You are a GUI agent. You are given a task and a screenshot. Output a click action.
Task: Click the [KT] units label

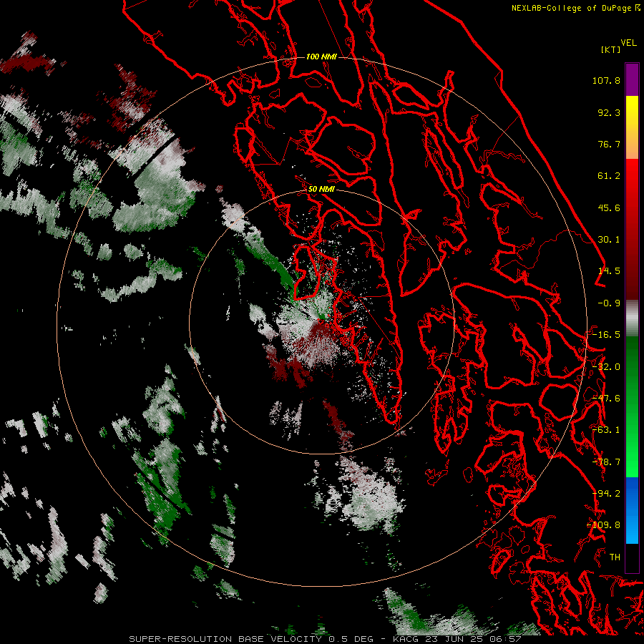611,49
